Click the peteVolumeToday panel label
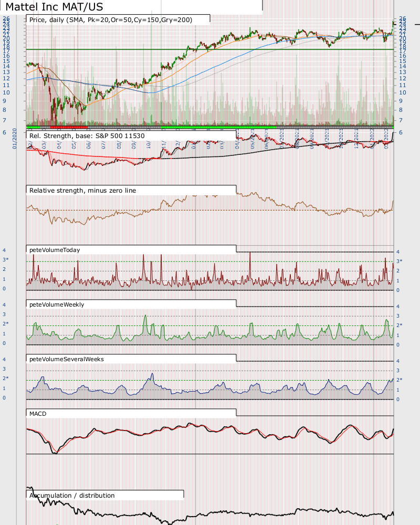The height and width of the screenshot is (525, 420). 55,250
